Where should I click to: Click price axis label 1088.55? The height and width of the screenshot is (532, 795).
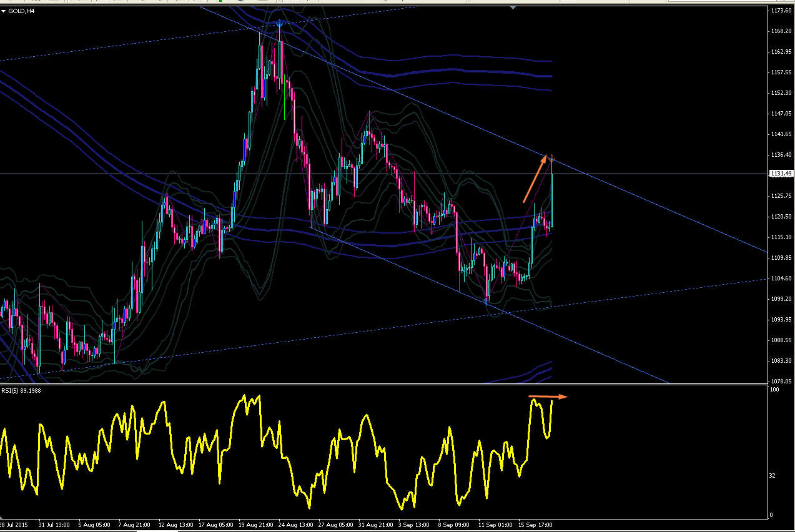coord(781,340)
